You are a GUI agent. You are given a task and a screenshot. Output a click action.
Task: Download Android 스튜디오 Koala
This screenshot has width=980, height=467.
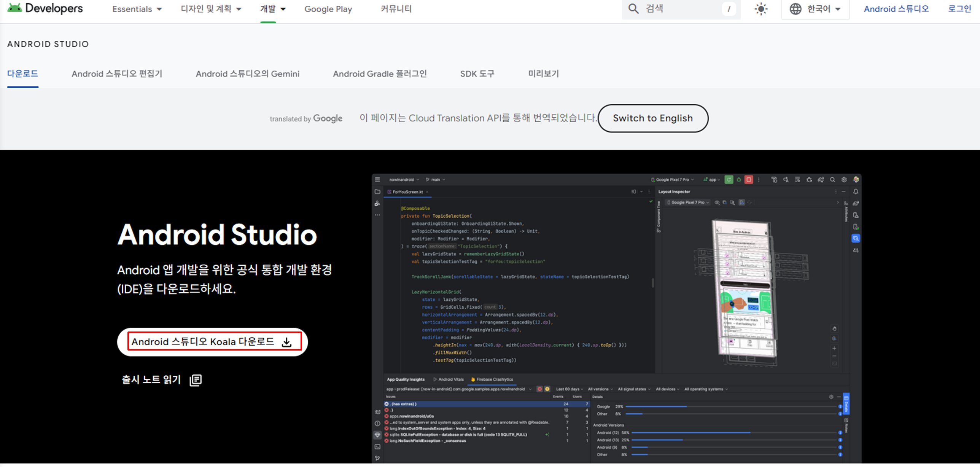212,342
